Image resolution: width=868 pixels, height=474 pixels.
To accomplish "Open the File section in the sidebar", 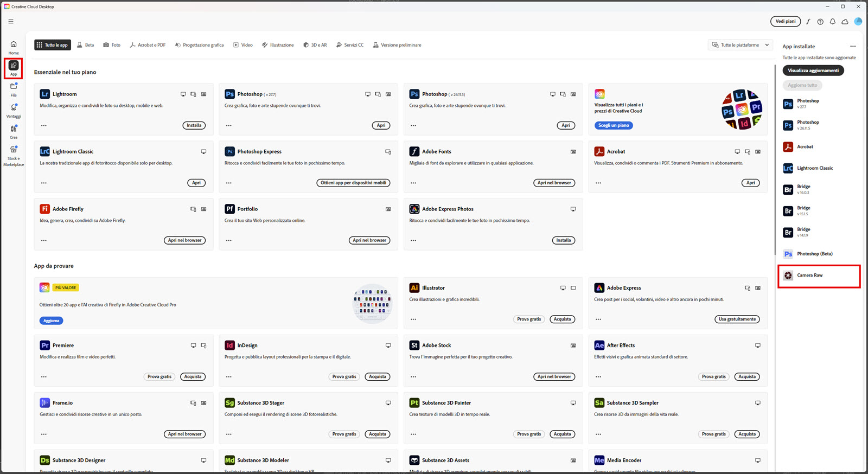I will [14, 89].
